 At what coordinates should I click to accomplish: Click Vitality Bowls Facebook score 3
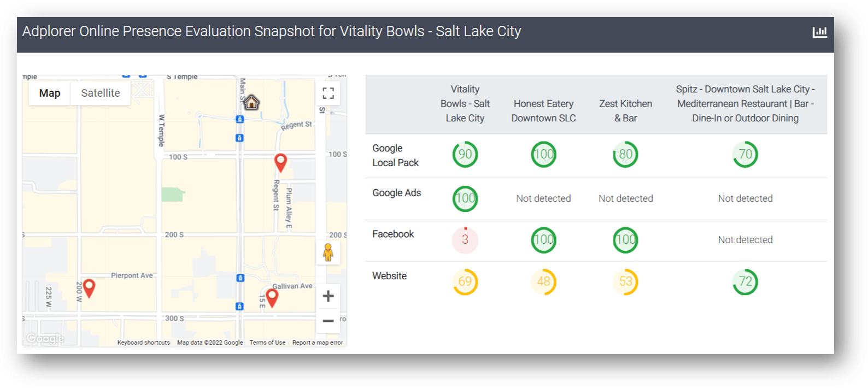point(465,240)
